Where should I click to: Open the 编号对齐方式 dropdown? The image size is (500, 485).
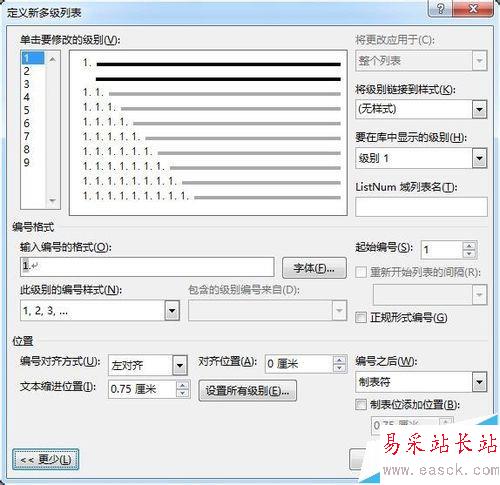coord(180,365)
